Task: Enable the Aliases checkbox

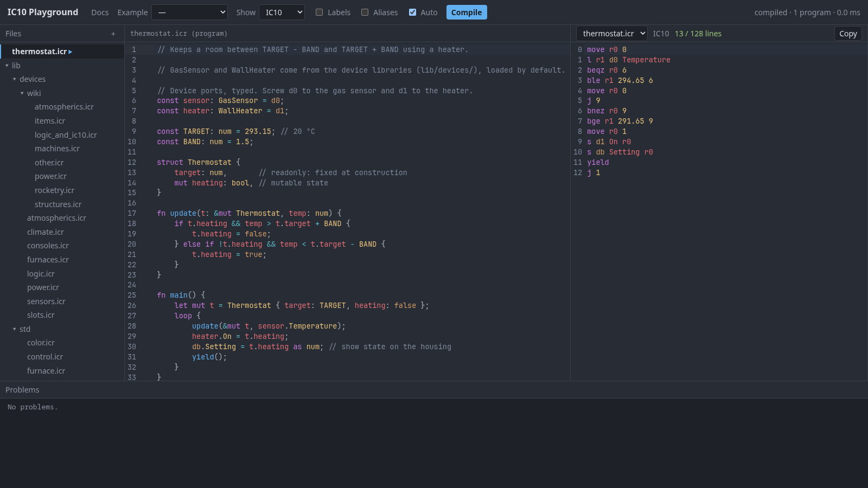Action: pos(365,12)
